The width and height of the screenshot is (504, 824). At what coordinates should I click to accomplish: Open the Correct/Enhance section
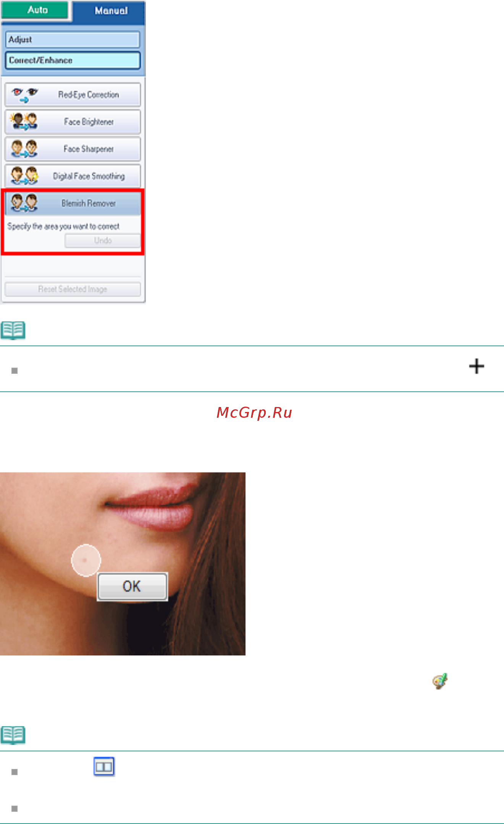click(x=73, y=60)
